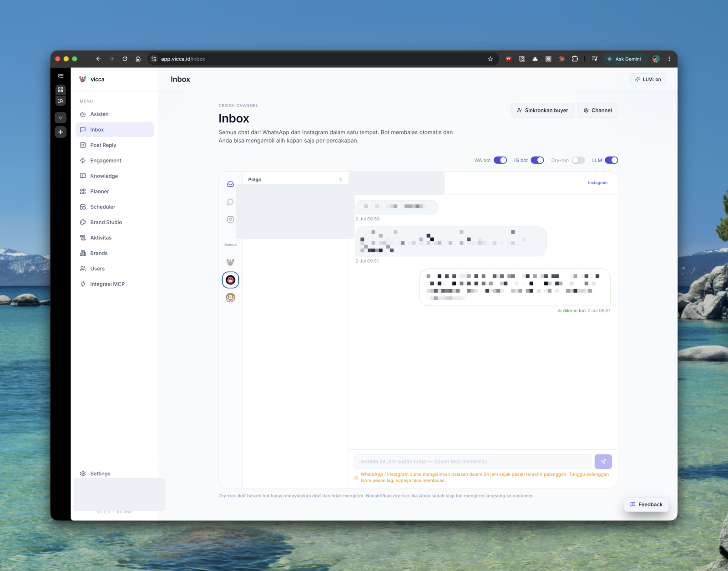Select the vicca brand avatar
This screenshot has width=728, height=571.
click(x=231, y=262)
